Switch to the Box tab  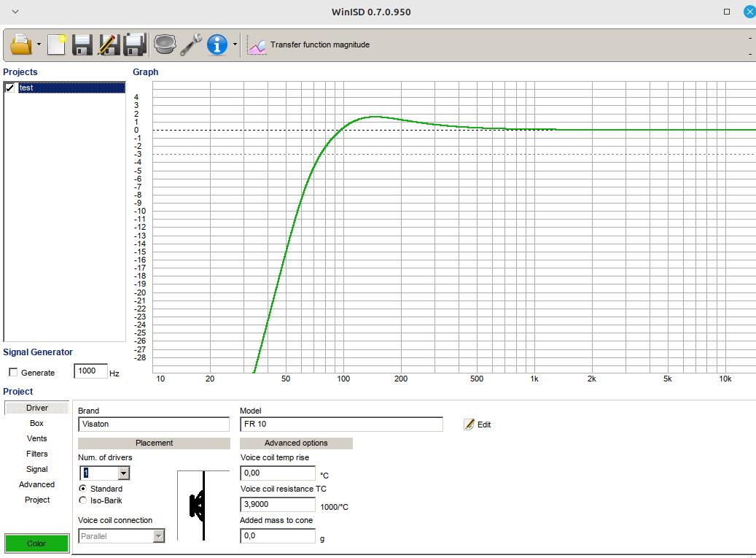[36, 423]
